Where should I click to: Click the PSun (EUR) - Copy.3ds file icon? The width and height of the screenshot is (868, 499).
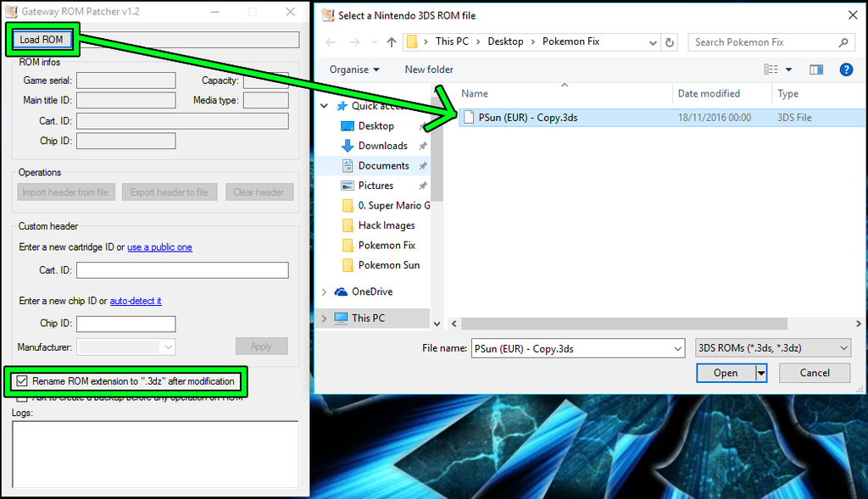click(468, 117)
